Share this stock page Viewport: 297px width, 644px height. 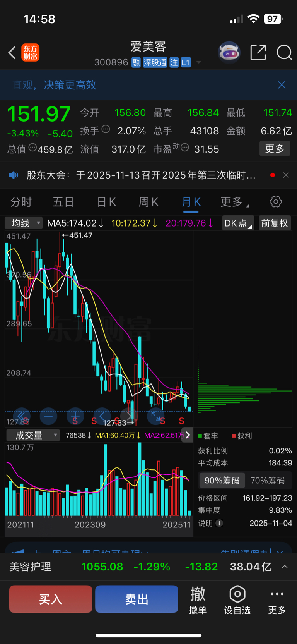pyautogui.click(x=258, y=53)
